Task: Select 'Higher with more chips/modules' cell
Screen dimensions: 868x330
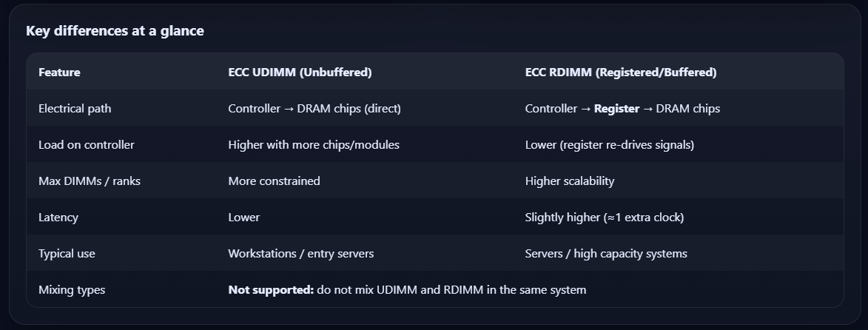Action: [x=313, y=145]
